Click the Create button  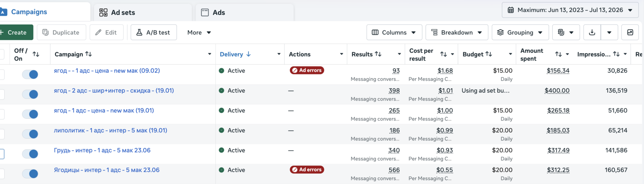point(15,33)
